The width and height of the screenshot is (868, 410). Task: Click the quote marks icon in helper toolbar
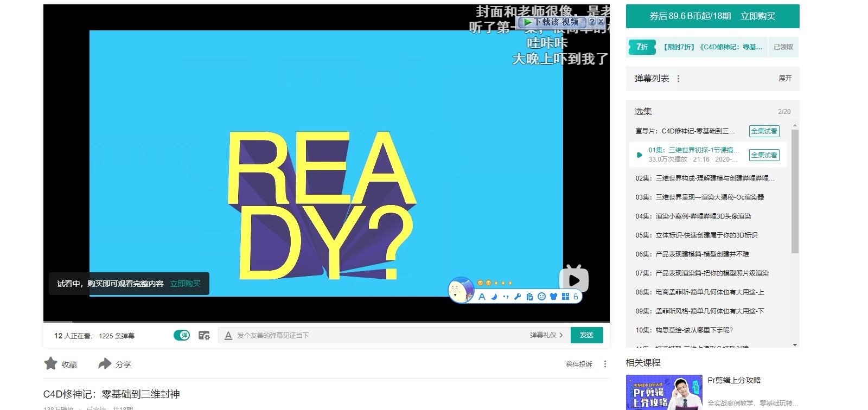click(506, 297)
